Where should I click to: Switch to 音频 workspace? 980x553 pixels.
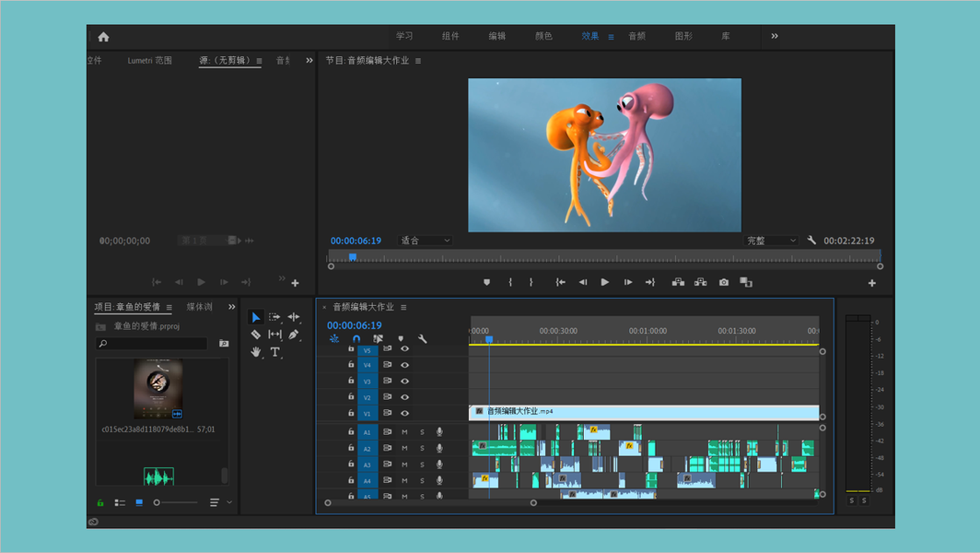point(636,36)
